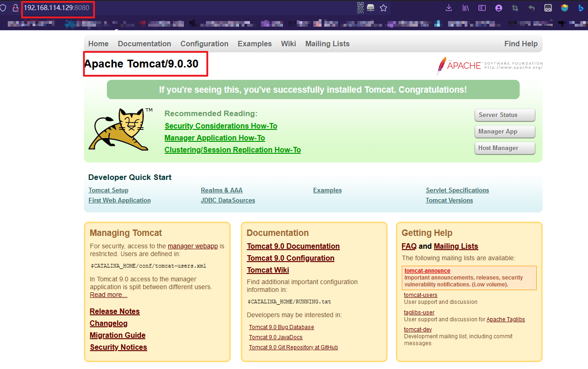The height and width of the screenshot is (369, 588).
Task: Open the Servlet Specifications link
Action: 457,190
